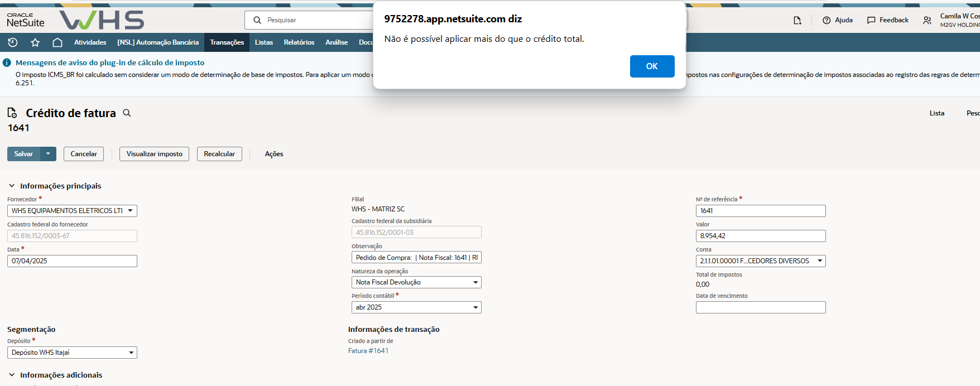Open the Período contábil dropdown
980x386 pixels.
[x=475, y=307]
